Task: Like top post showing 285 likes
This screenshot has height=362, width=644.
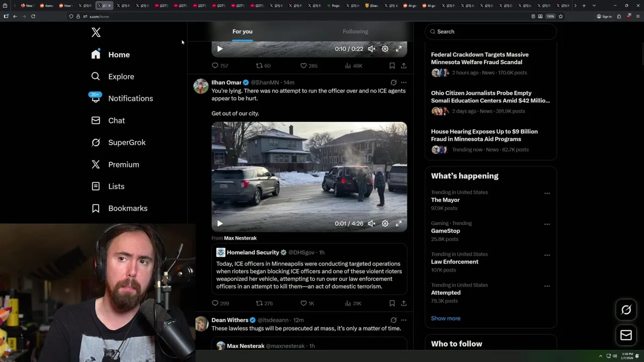Action: pos(309,65)
